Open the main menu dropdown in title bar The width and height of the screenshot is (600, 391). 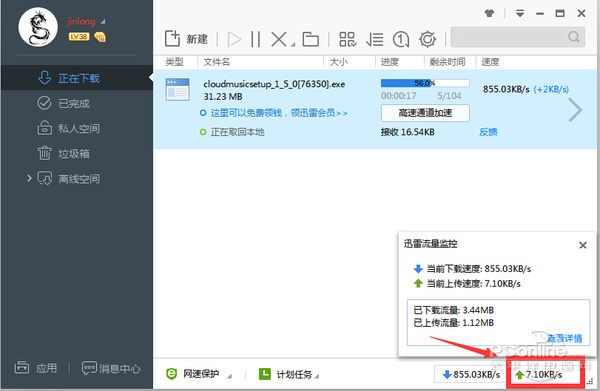(520, 13)
